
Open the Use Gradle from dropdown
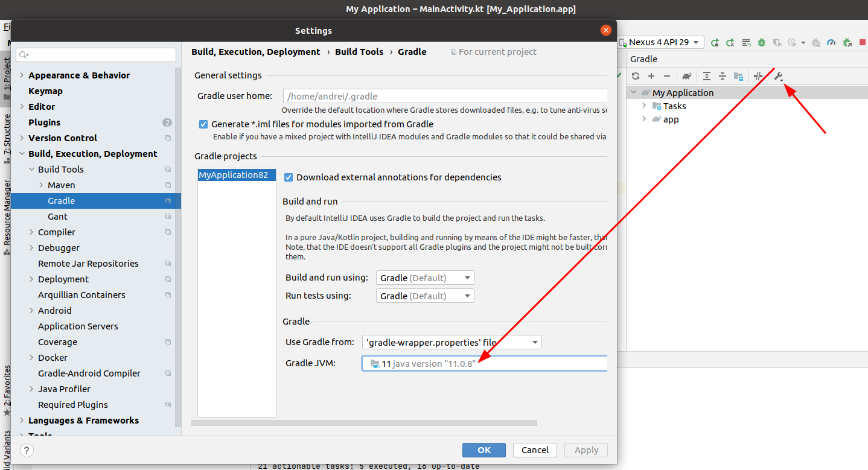pyautogui.click(x=452, y=342)
